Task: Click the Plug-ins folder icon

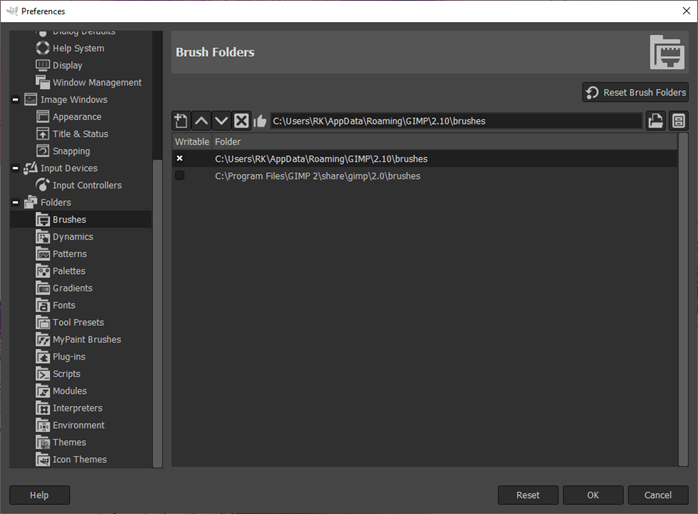Action: tap(43, 356)
